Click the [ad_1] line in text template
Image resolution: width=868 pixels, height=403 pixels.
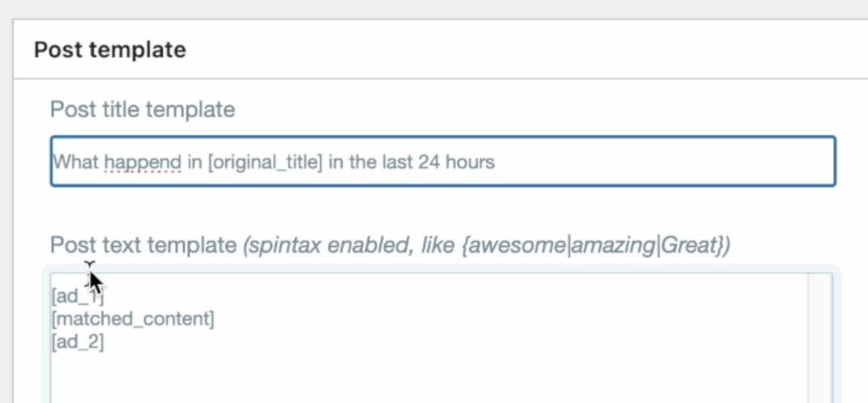(x=77, y=298)
